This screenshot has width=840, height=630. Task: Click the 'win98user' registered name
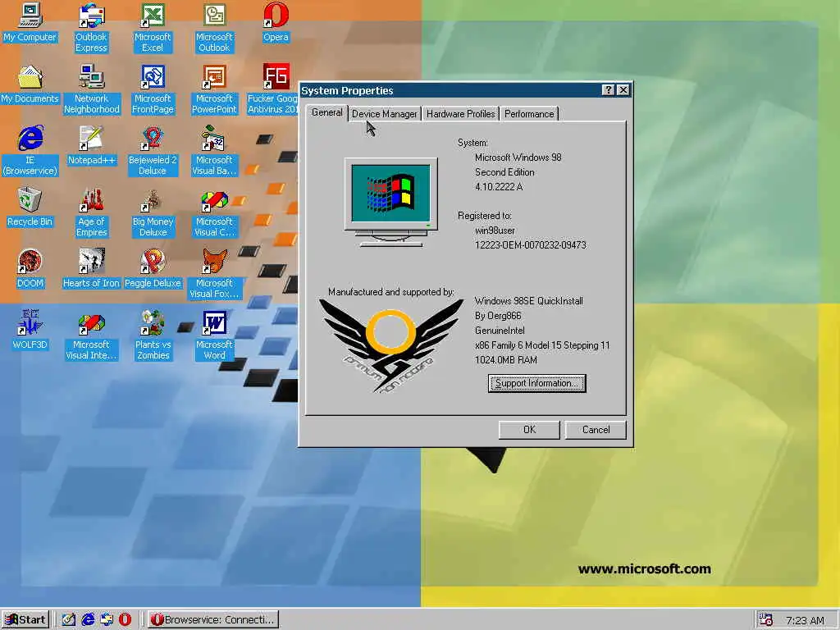(495, 231)
